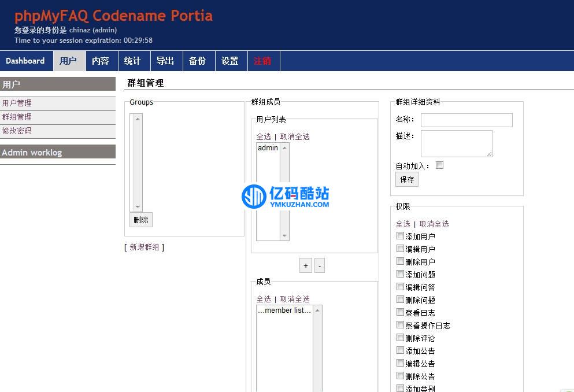574x392 pixels.
Task: Click the + button to add member
Action: (305, 265)
